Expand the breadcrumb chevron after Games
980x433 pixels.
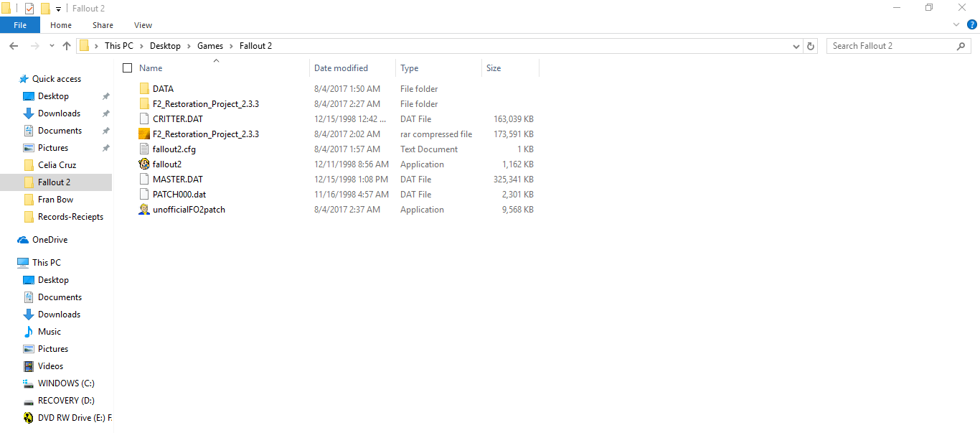tap(231, 46)
